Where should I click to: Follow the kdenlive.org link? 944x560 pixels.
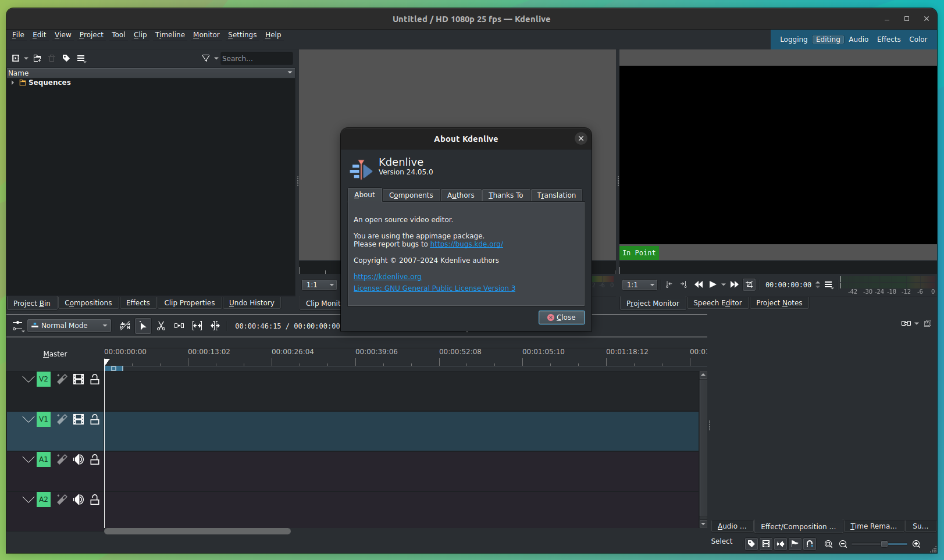tap(387, 276)
